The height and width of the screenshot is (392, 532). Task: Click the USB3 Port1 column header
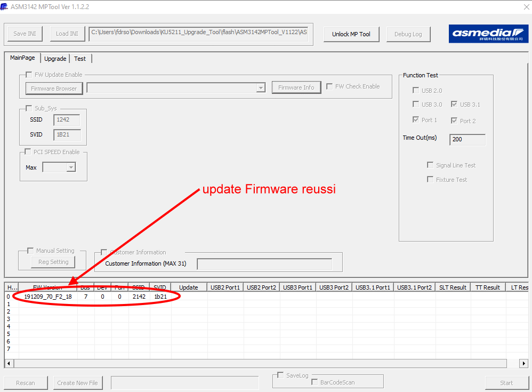(x=297, y=287)
